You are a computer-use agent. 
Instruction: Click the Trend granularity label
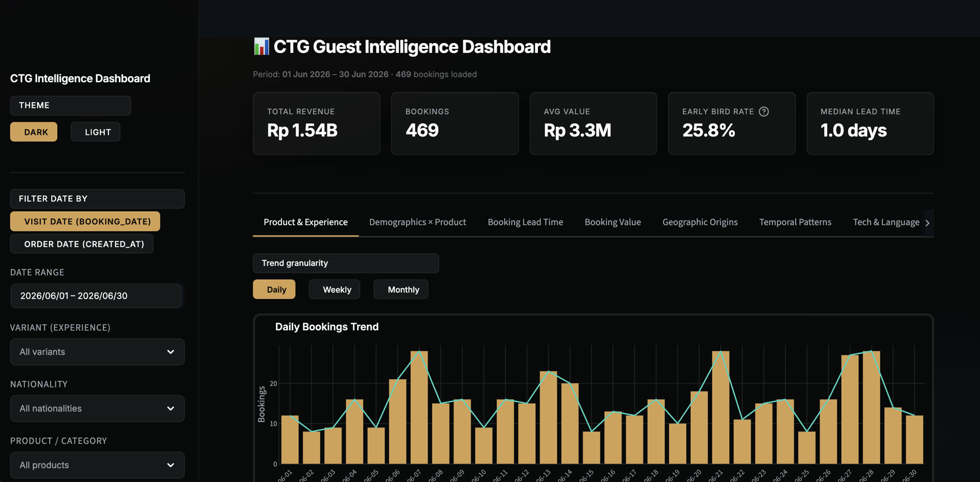(x=295, y=263)
